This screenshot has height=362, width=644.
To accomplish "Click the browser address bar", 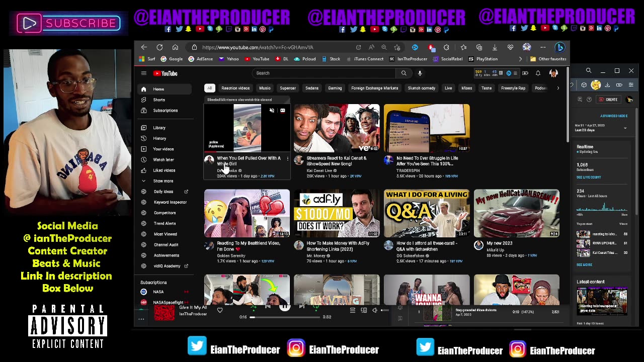I will (x=272, y=47).
